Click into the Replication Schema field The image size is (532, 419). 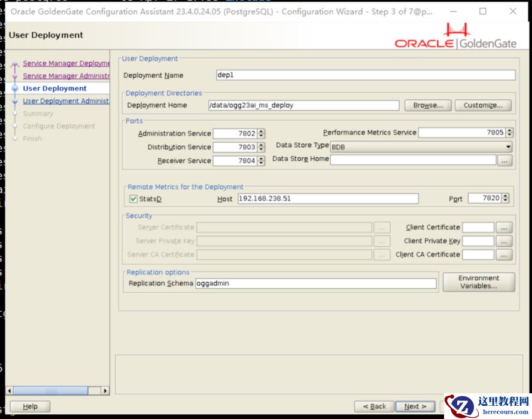(x=315, y=283)
